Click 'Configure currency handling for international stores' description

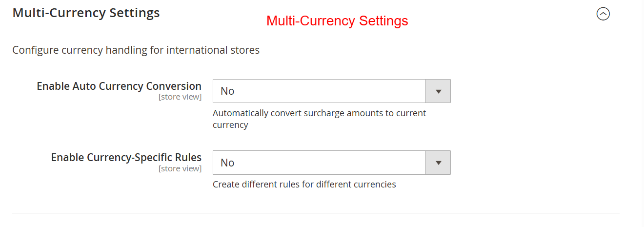point(136,50)
